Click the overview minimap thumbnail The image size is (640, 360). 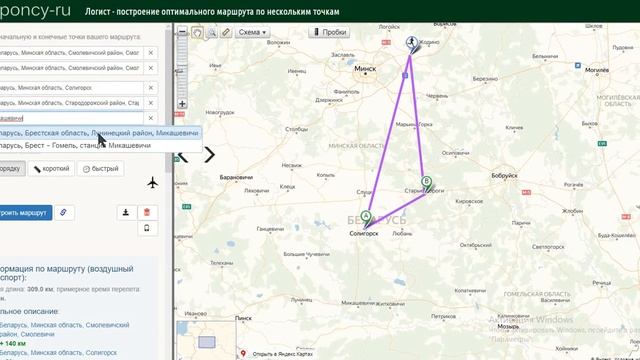(206, 340)
